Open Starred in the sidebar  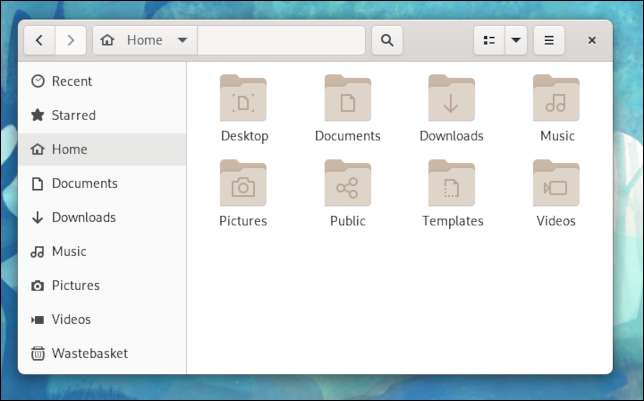[x=73, y=115]
